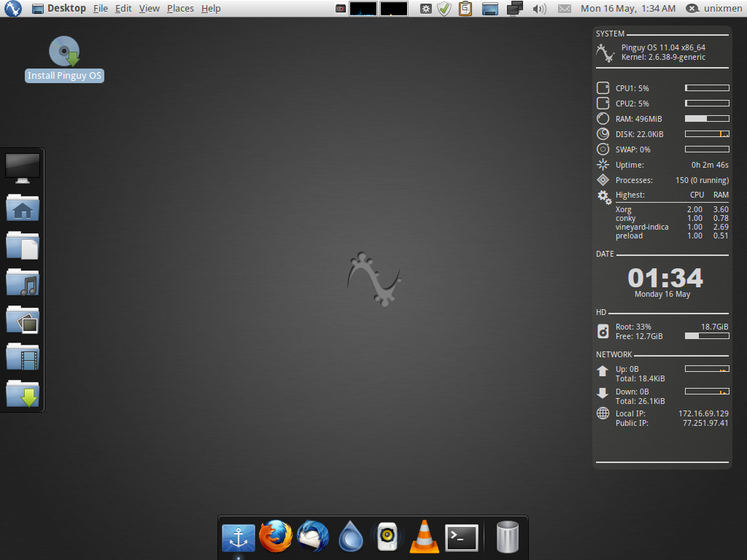Open the Trash in the dock
Viewport: 747px width, 560px height.
pos(508,537)
